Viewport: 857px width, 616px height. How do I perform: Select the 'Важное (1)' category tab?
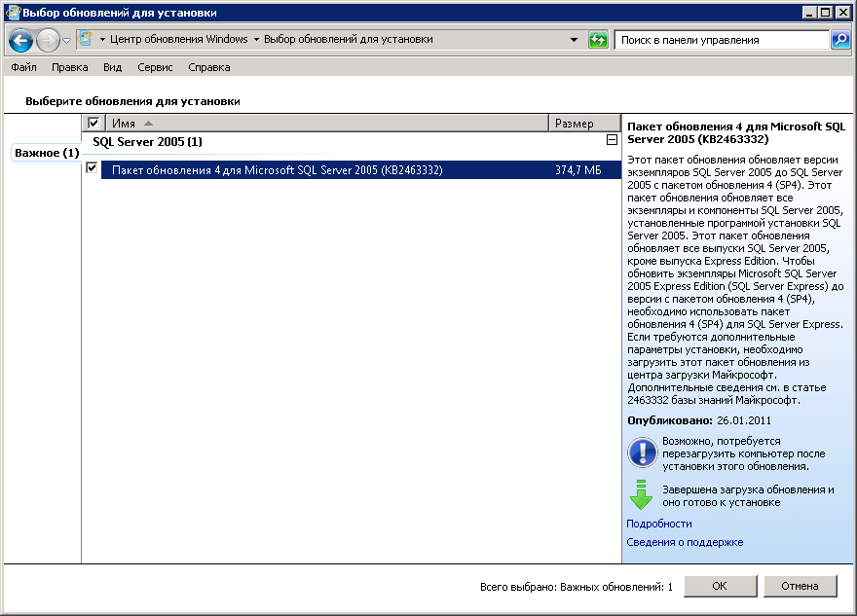click(x=47, y=153)
